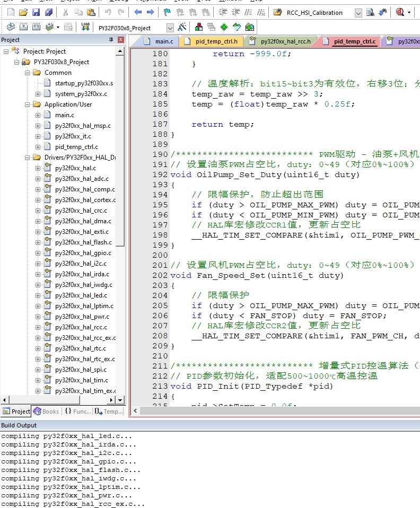Open the PY32F030x8_Project target dropdown
Image resolution: width=420 pixels, height=508 pixels.
click(170, 28)
